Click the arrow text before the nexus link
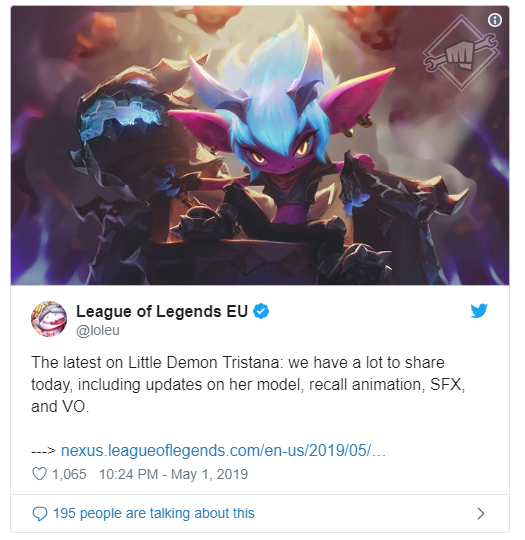This screenshot has width=525, height=540. click(x=43, y=450)
